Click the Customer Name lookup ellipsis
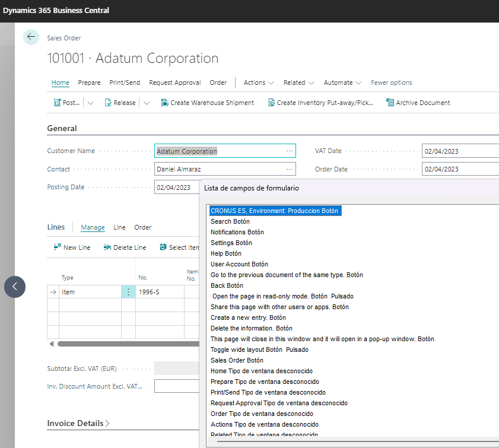The image size is (499, 448). click(x=290, y=151)
